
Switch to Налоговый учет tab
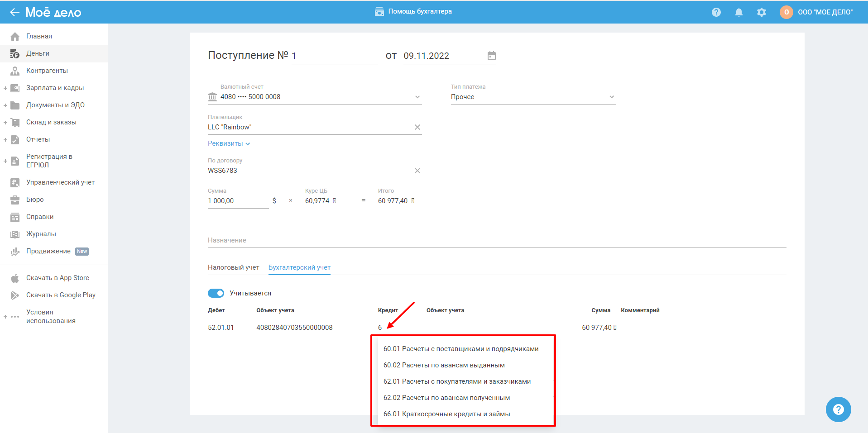click(233, 267)
